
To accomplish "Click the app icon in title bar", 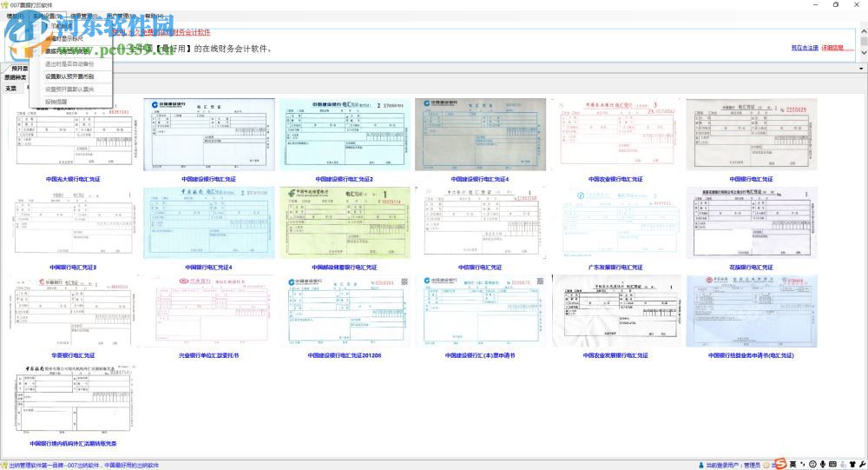I will (5, 4).
